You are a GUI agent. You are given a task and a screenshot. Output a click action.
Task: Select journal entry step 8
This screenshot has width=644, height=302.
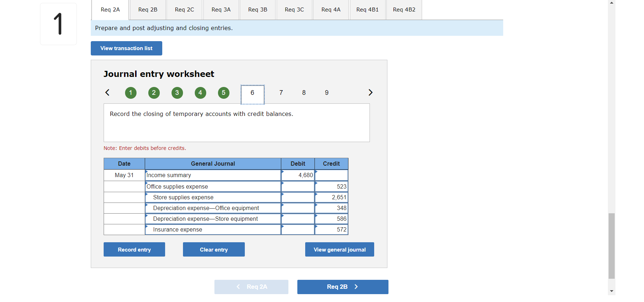304,93
